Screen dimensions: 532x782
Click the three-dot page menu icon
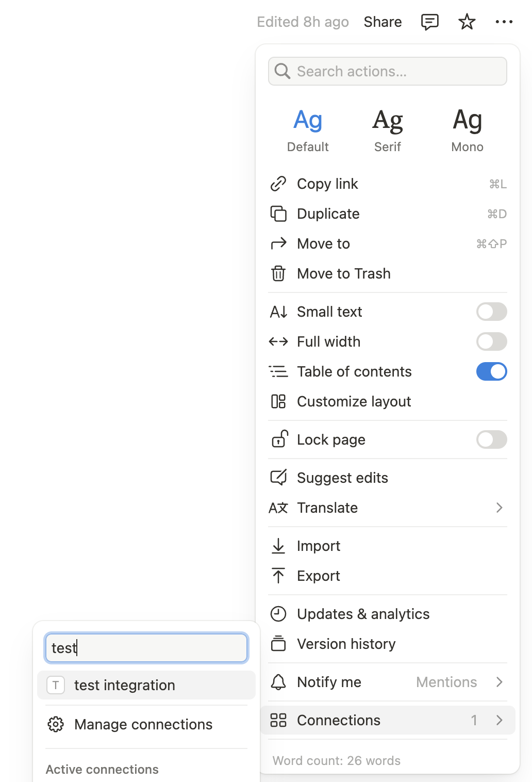(504, 22)
